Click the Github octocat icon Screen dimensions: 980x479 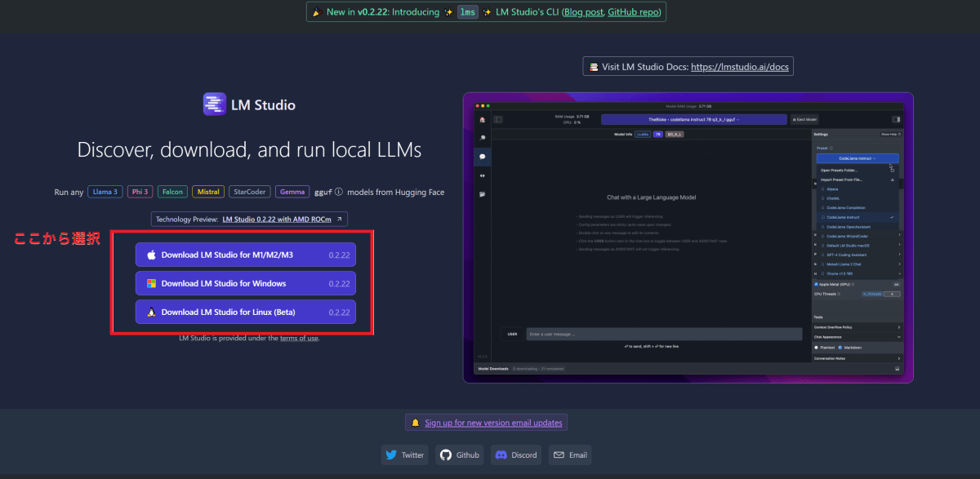point(445,455)
